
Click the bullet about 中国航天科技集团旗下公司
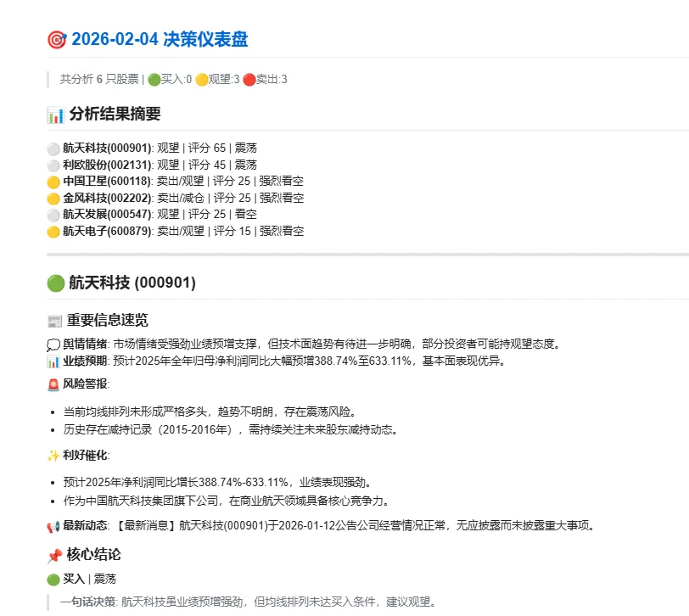point(227,501)
